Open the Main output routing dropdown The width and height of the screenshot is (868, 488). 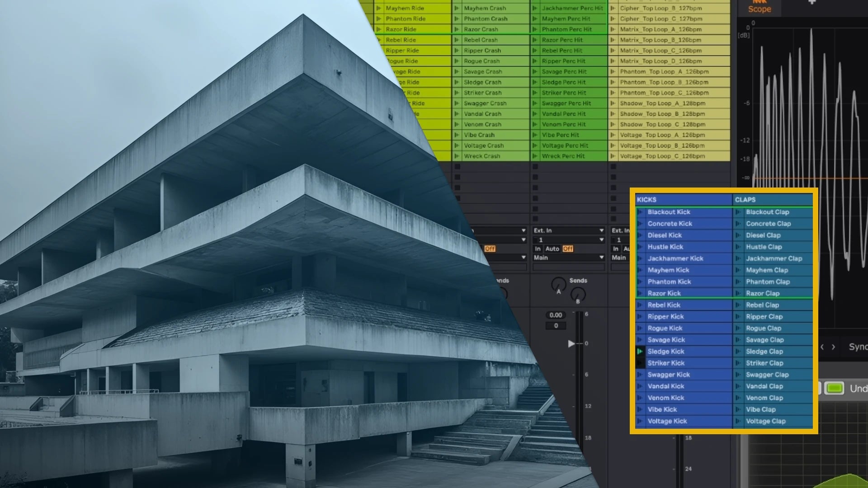(x=568, y=258)
